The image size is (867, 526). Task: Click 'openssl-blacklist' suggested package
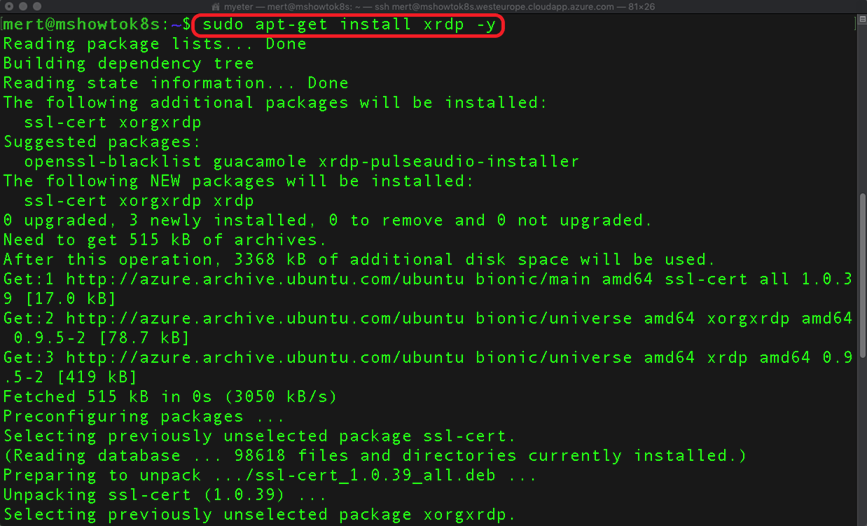pyautogui.click(x=112, y=162)
